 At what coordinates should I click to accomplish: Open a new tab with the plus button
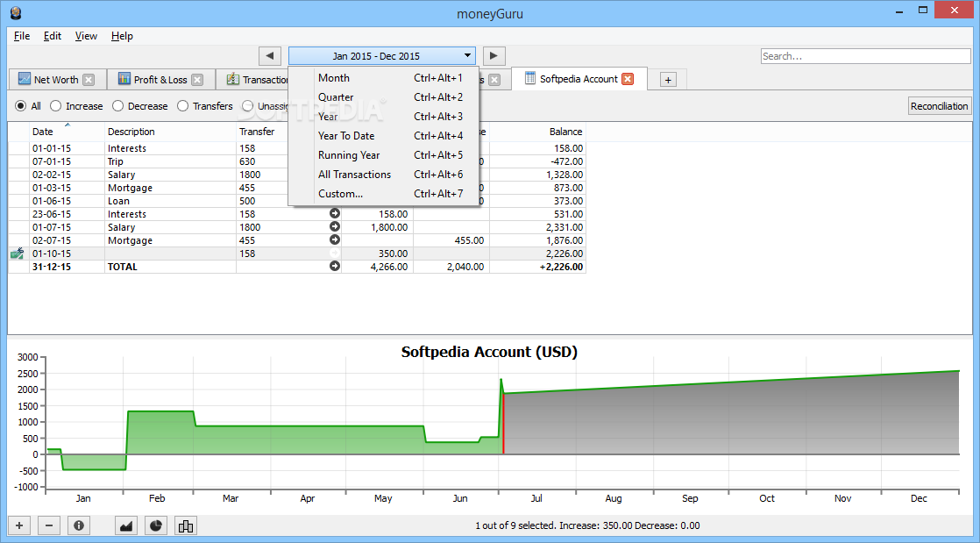pos(668,80)
